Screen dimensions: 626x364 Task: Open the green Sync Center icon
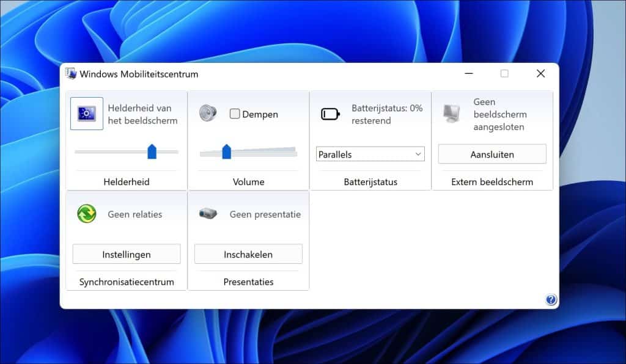(x=87, y=214)
